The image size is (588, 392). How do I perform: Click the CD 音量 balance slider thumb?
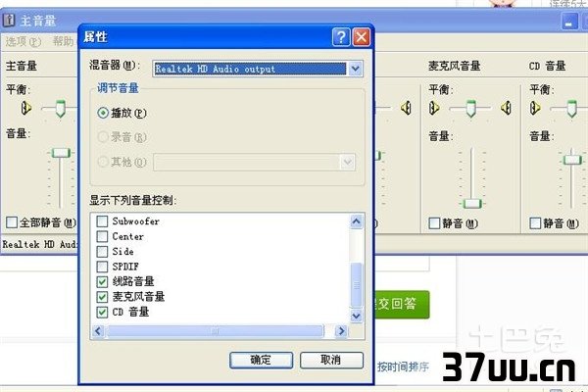click(x=571, y=109)
